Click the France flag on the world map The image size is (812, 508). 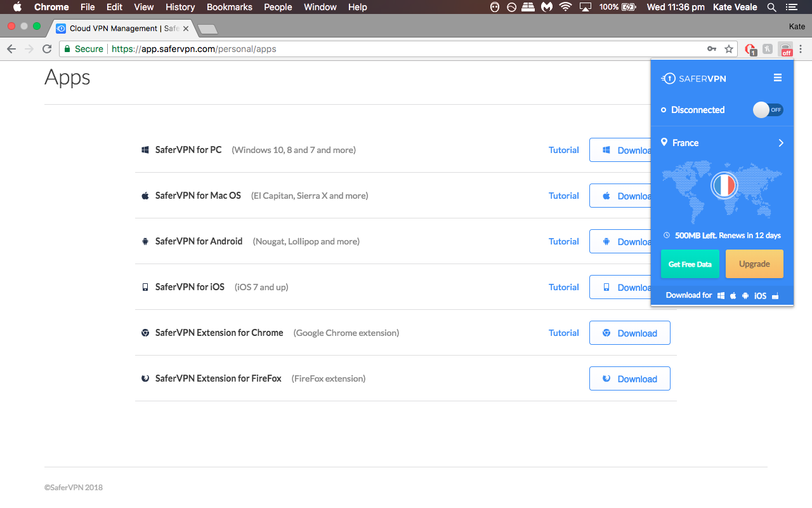point(724,186)
